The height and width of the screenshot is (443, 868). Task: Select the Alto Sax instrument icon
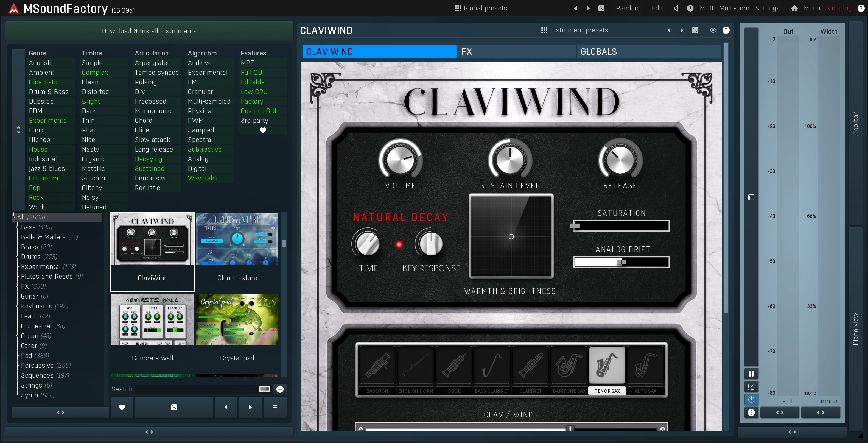pyautogui.click(x=645, y=366)
